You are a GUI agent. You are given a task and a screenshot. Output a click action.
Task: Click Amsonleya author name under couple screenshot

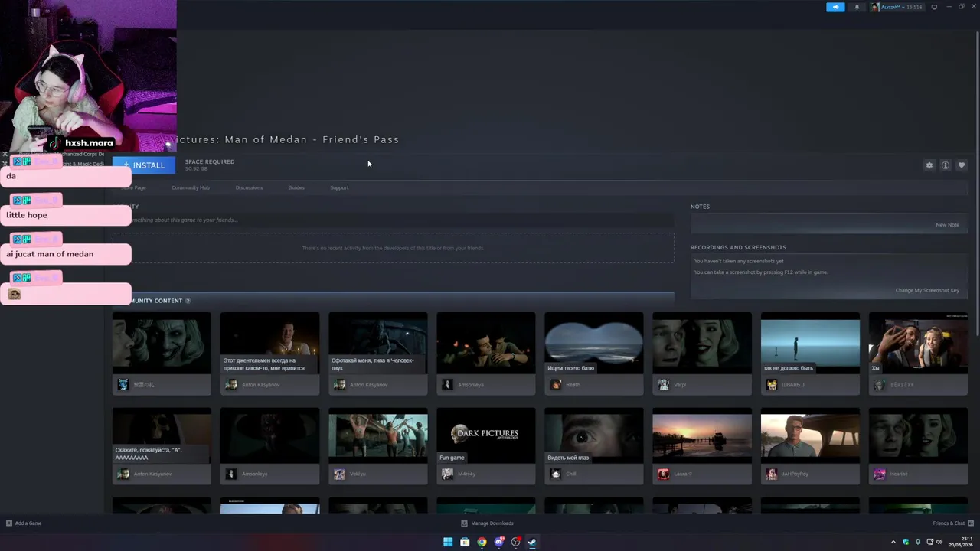pyautogui.click(x=471, y=385)
